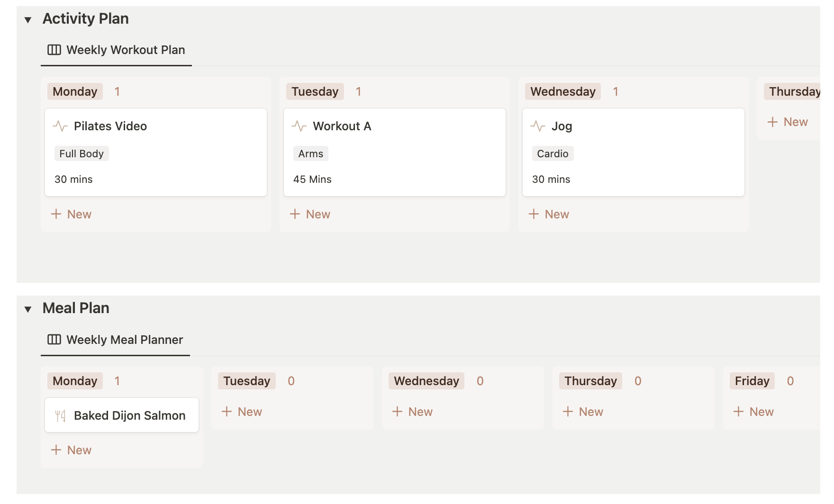
Task: Select the Arms tag on Workout A
Action: [x=310, y=153]
